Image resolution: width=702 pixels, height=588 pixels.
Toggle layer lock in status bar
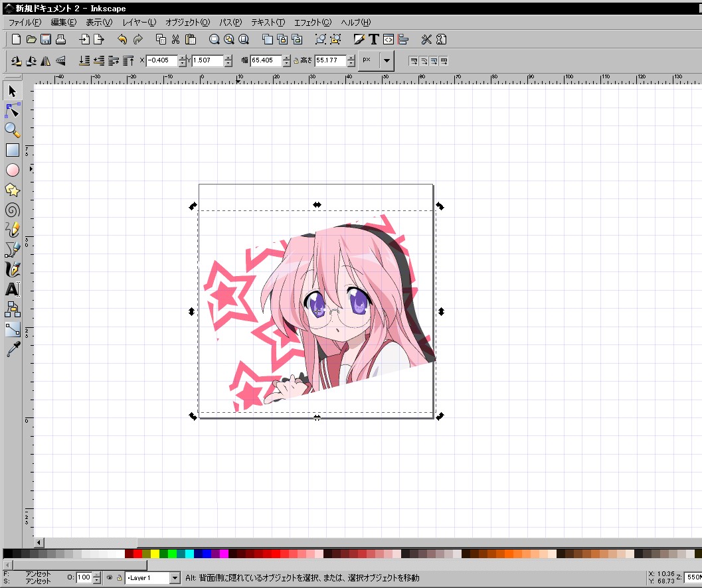(119, 577)
